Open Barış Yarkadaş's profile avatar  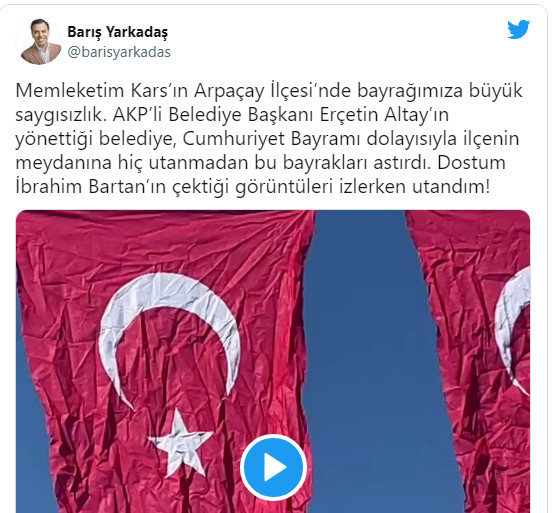click(x=38, y=42)
